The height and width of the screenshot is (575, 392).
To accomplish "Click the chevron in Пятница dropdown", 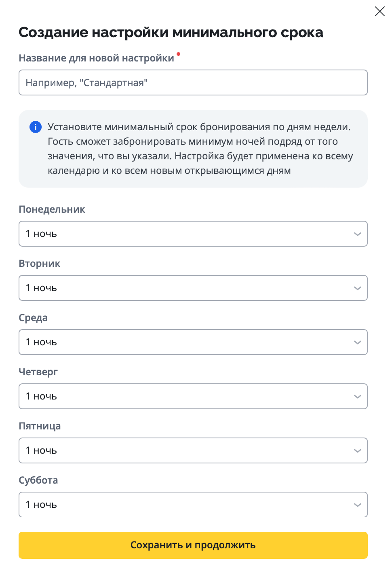I will pos(357,451).
